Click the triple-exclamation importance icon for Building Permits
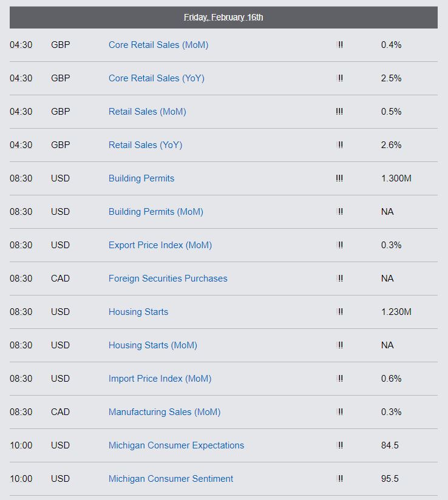The width and height of the screenshot is (448, 500). click(339, 178)
